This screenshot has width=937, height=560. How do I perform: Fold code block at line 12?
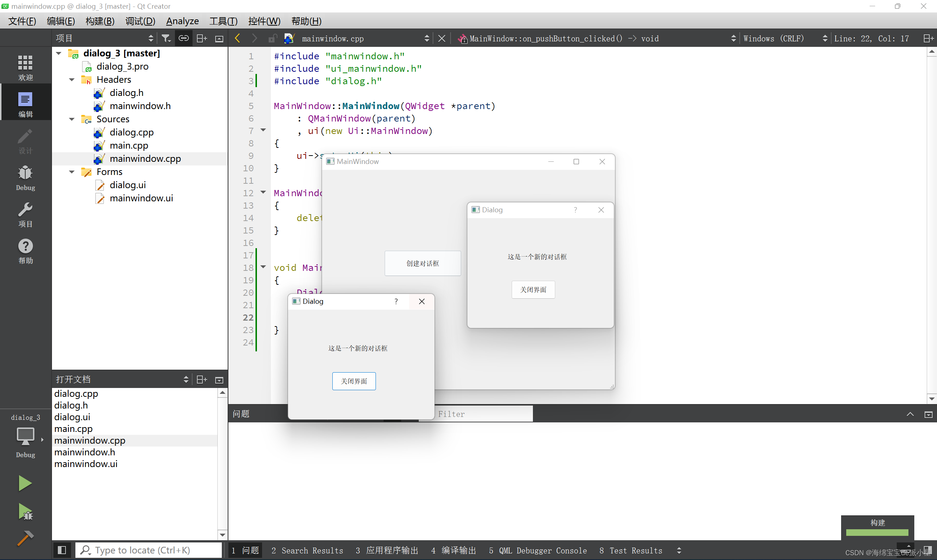263,193
